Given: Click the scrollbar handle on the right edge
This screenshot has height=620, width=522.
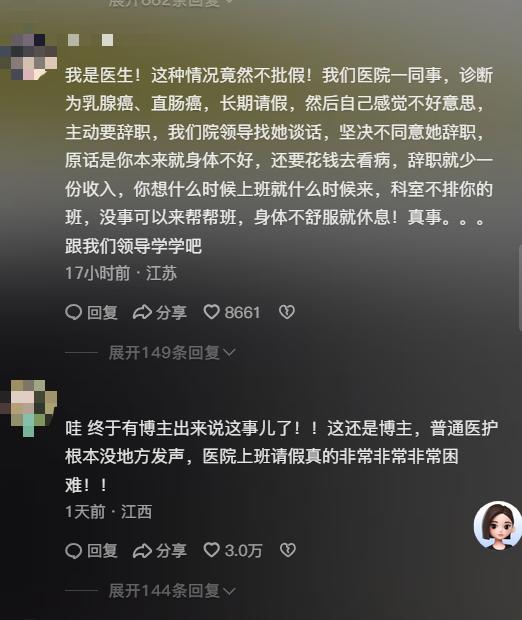Looking at the screenshot, I should click(x=520, y=288).
